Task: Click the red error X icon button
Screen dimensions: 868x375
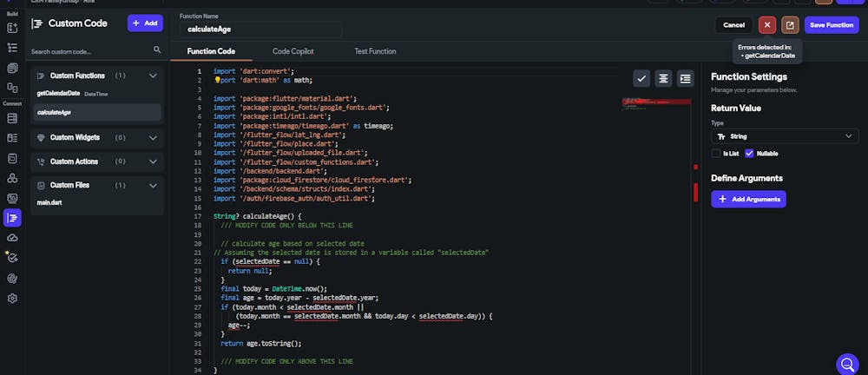Action: 766,25
